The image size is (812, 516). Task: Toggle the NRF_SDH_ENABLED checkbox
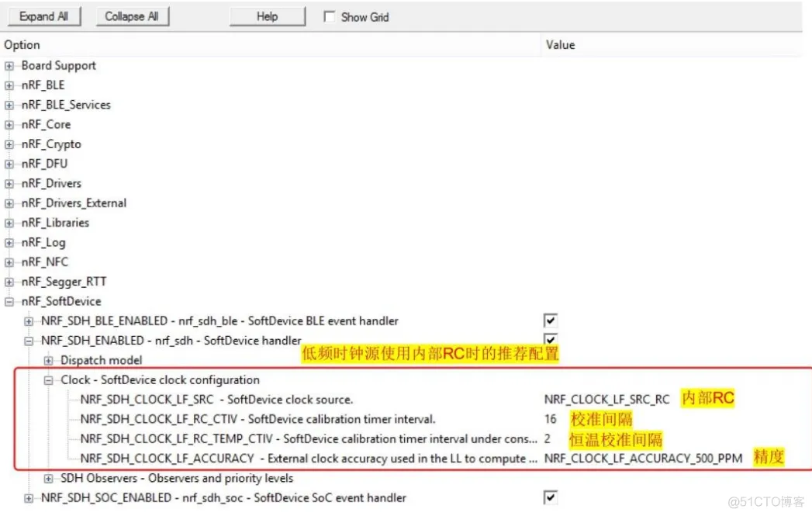click(551, 340)
